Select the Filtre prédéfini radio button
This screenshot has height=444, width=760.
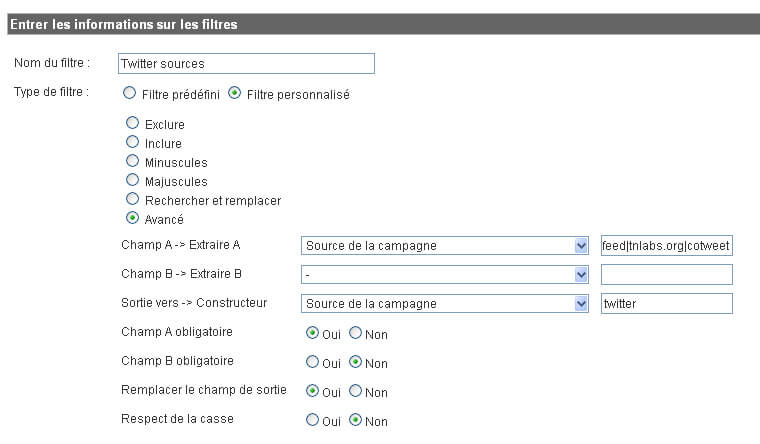(129, 93)
